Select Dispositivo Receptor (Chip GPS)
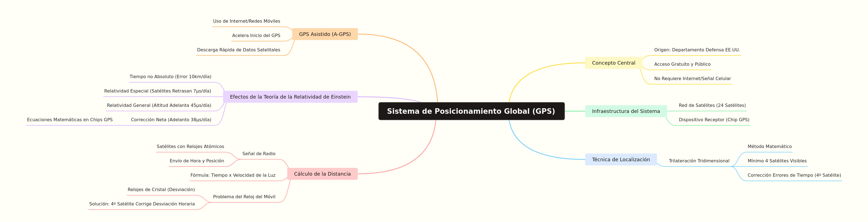Screen dimensions: 868x222 coord(714,120)
